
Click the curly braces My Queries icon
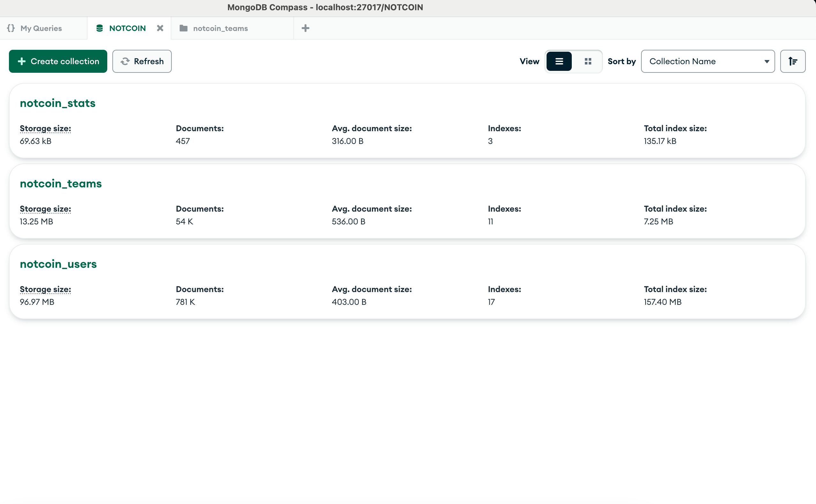tap(11, 28)
